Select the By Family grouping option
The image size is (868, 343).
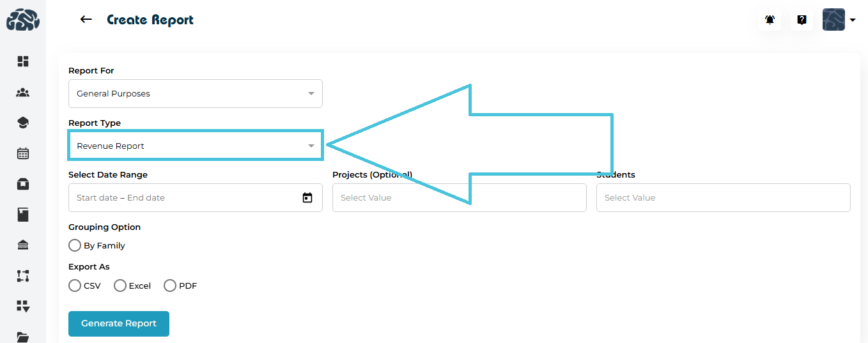point(75,245)
